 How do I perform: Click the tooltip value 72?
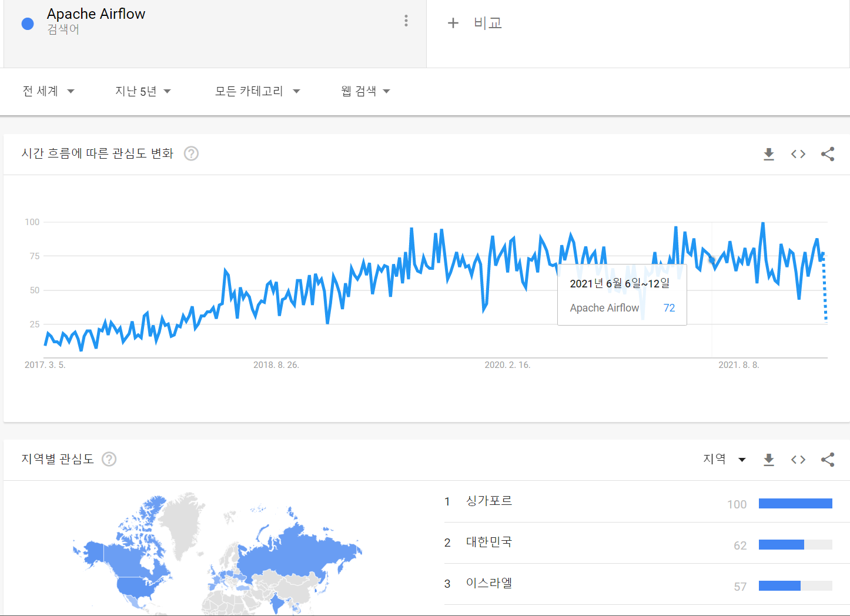[669, 308]
